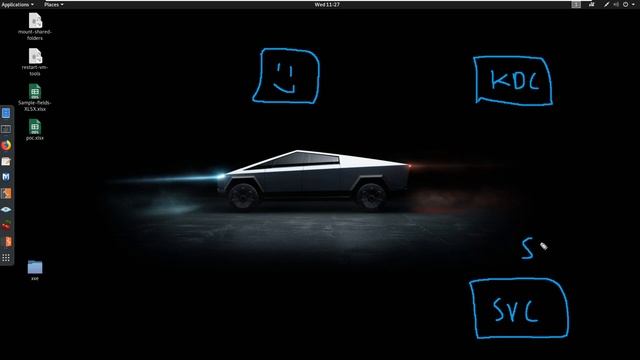Open the clock showing Wed 11:27
The width and height of the screenshot is (640, 360).
327,4
